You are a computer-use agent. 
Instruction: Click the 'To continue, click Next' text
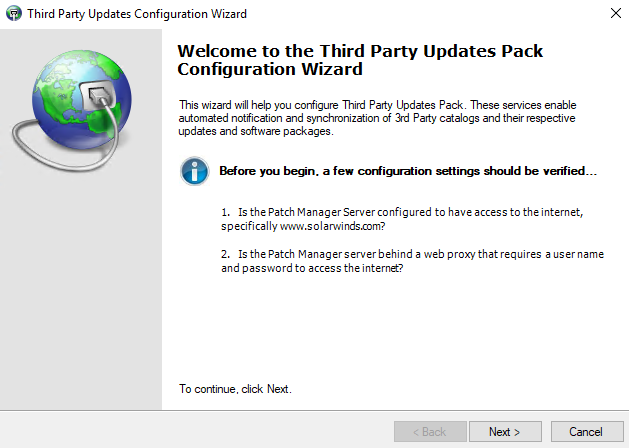pos(235,388)
